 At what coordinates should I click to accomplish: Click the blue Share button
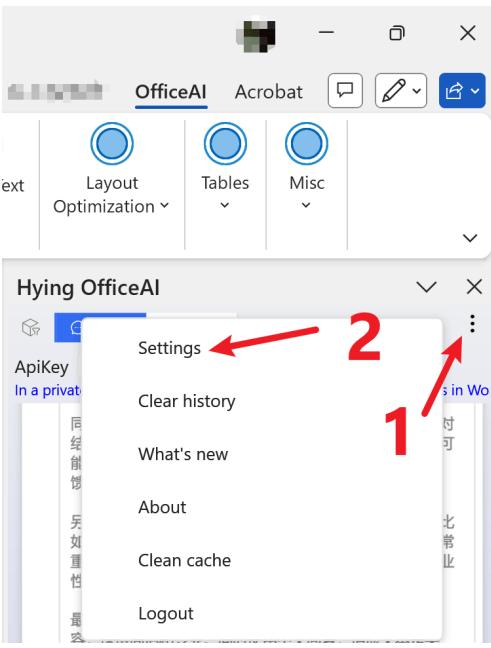click(462, 91)
